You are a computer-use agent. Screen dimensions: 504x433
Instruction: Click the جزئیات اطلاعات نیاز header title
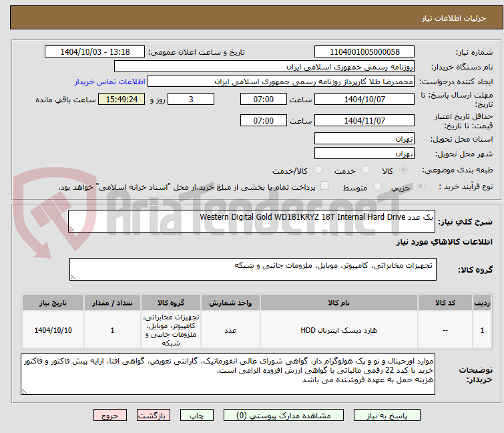click(454, 18)
